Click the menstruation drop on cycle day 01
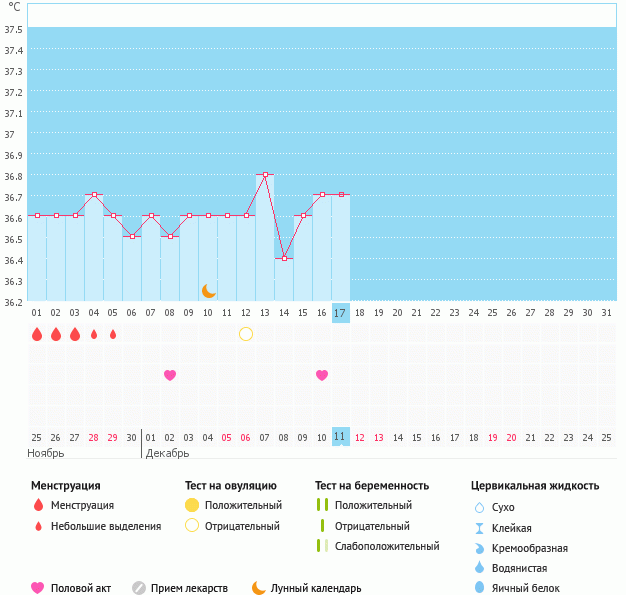The image size is (626, 595). point(37,334)
